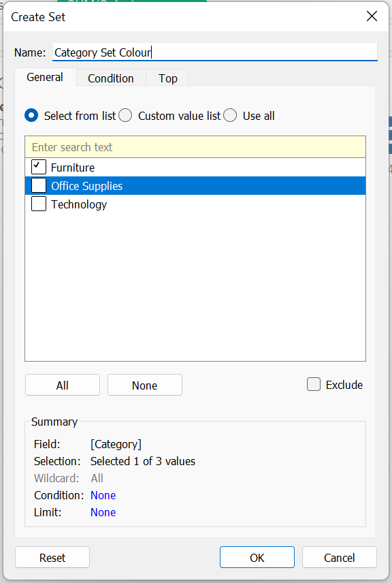Select the General tab
The width and height of the screenshot is (392, 583).
click(45, 78)
